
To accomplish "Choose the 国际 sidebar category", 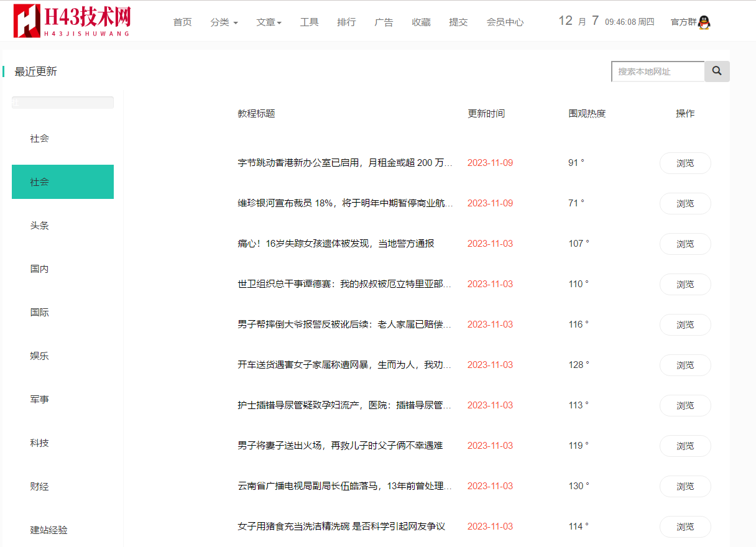I will (x=40, y=313).
